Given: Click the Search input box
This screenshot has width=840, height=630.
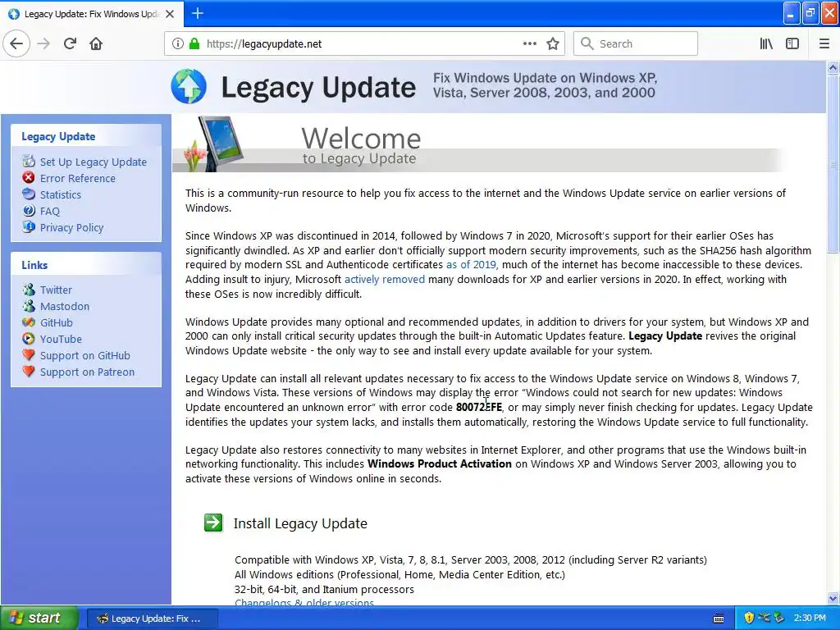Looking at the screenshot, I should [636, 44].
